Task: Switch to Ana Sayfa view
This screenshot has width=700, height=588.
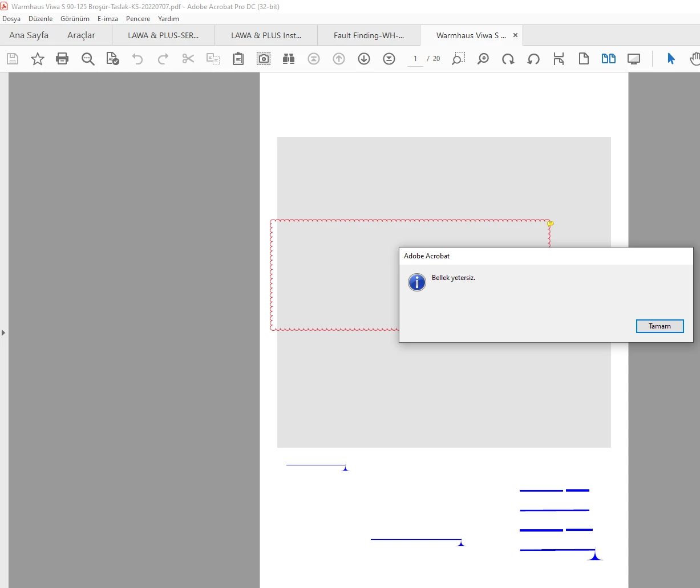Action: (29, 35)
